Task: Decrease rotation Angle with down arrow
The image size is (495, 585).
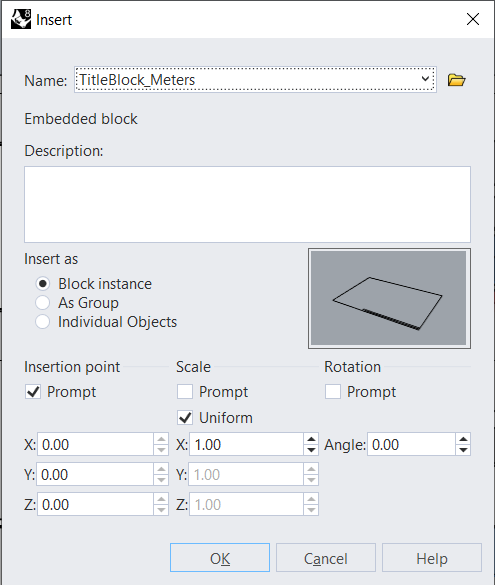Action: 463,450
